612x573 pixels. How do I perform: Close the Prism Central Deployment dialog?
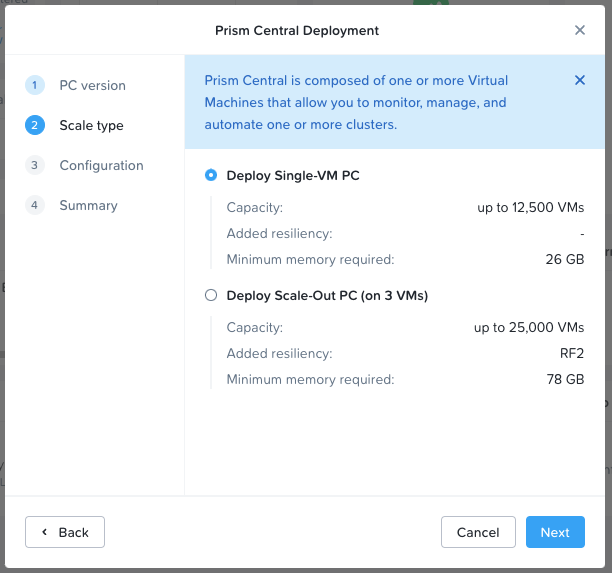click(x=580, y=30)
